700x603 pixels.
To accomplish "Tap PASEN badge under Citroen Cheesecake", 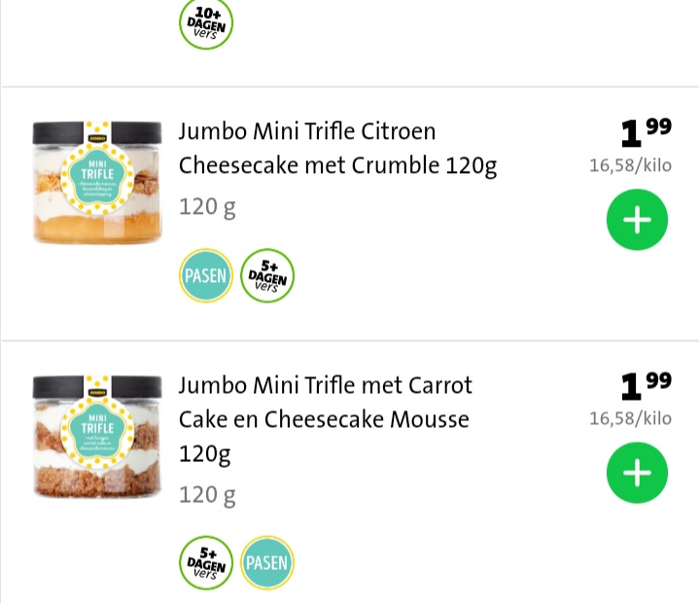I will pyautogui.click(x=206, y=275).
